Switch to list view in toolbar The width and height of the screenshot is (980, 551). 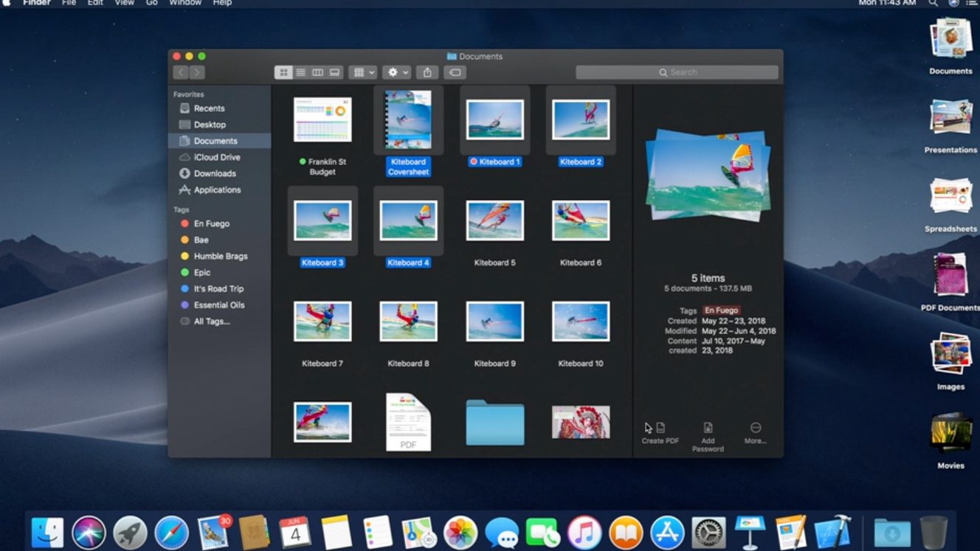click(x=300, y=72)
